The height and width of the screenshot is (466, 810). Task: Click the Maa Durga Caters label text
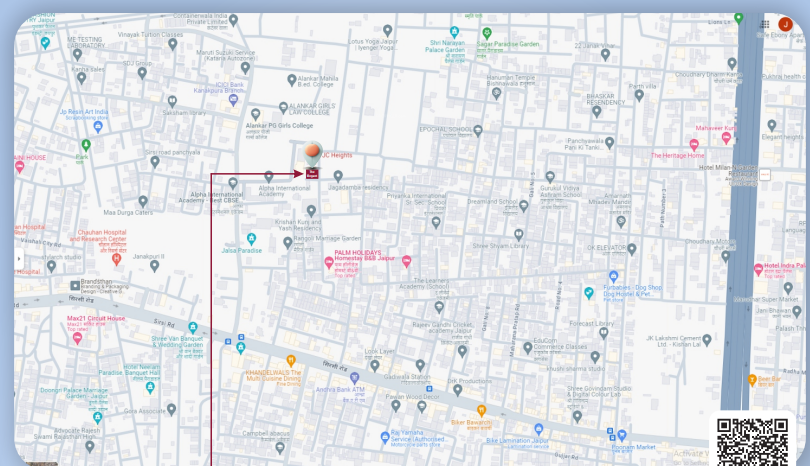128,212
